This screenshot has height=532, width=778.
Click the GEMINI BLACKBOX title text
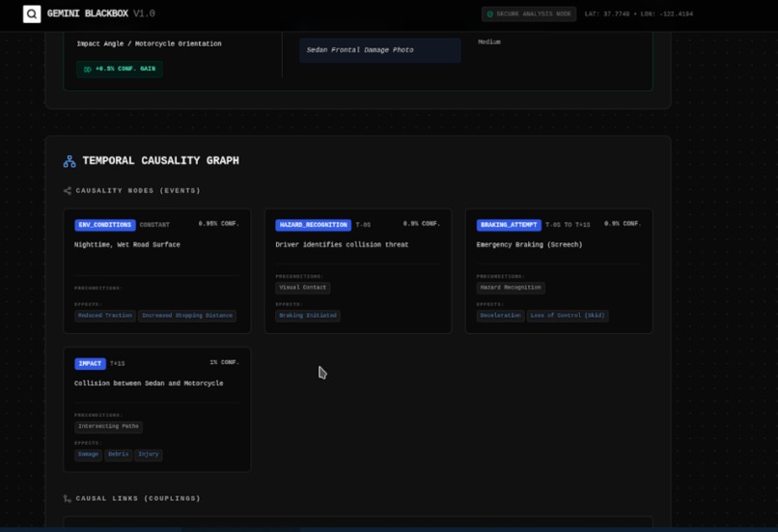tap(87, 14)
